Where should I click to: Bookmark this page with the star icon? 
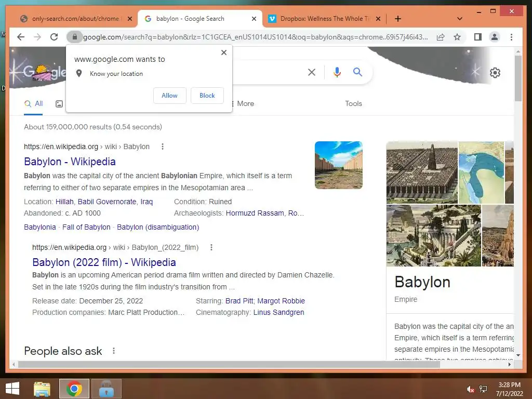pos(457,37)
